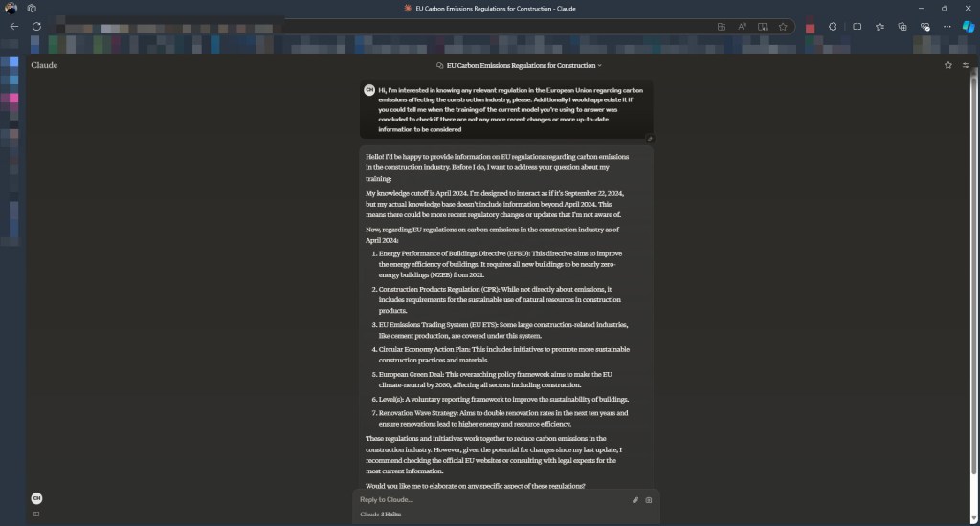Toggle the sidebar panel icon at bottom left
The image size is (980, 526).
coord(36,514)
